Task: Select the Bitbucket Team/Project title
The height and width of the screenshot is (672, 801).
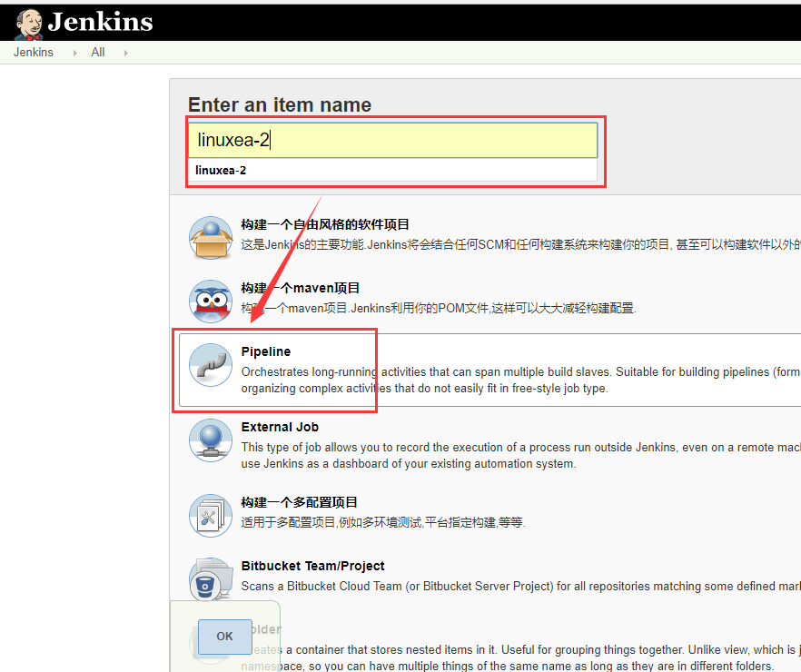Action: [312, 566]
